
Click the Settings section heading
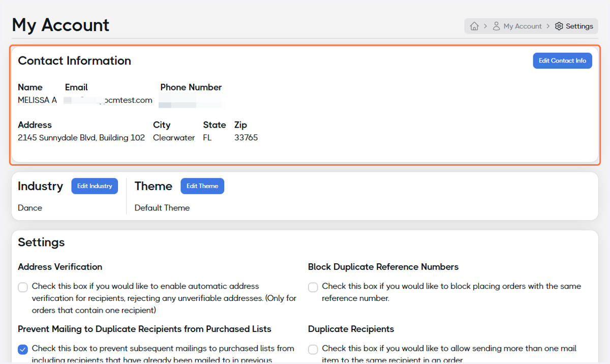click(41, 242)
